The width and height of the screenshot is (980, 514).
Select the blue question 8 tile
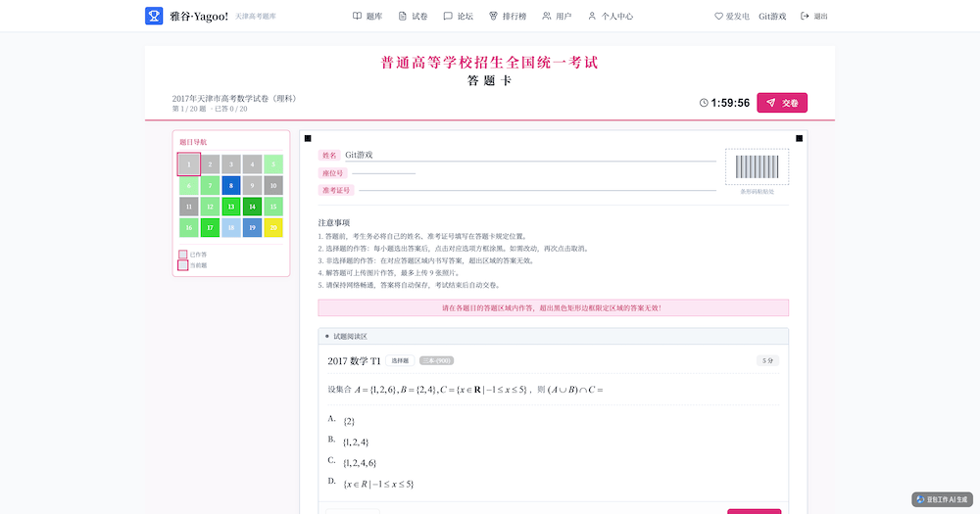231,185
